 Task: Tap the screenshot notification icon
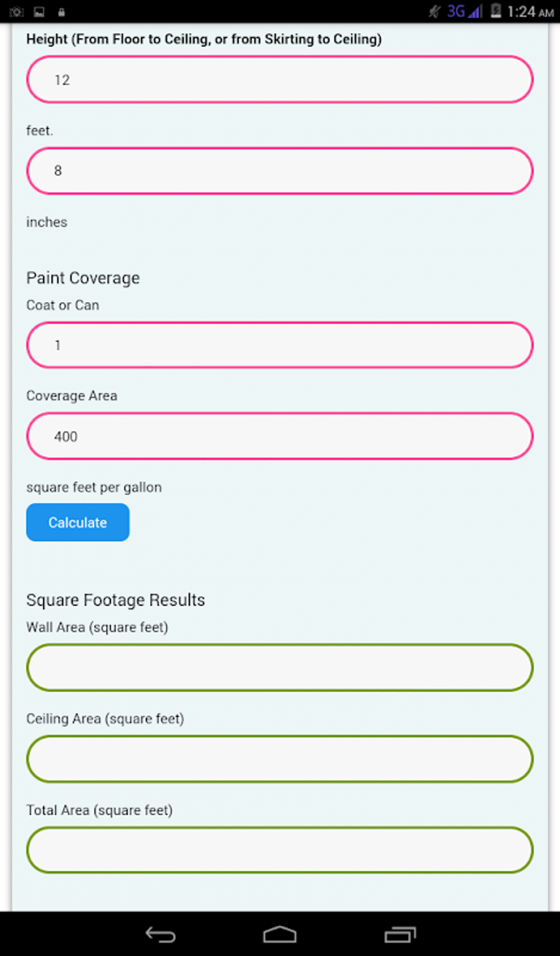(38, 11)
